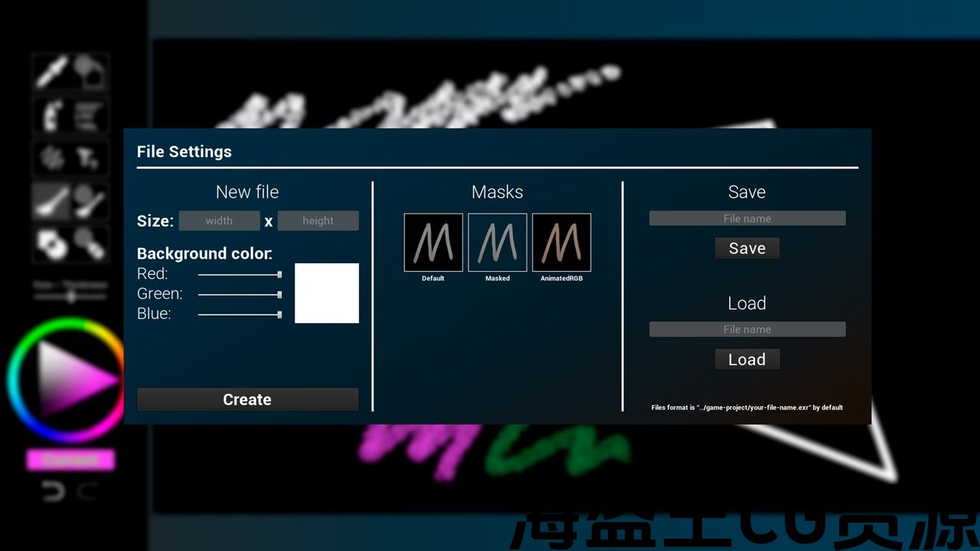Select the Default mask thumbnail
The width and height of the screenshot is (980, 551).
click(433, 243)
